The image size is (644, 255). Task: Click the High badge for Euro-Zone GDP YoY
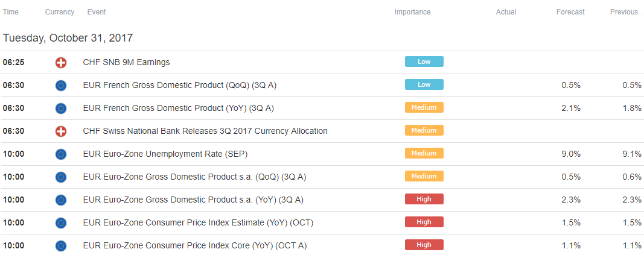[x=424, y=200]
